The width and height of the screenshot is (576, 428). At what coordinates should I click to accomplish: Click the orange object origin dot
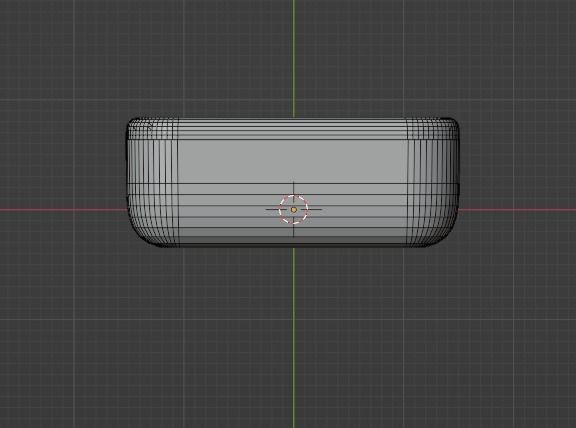point(294,210)
